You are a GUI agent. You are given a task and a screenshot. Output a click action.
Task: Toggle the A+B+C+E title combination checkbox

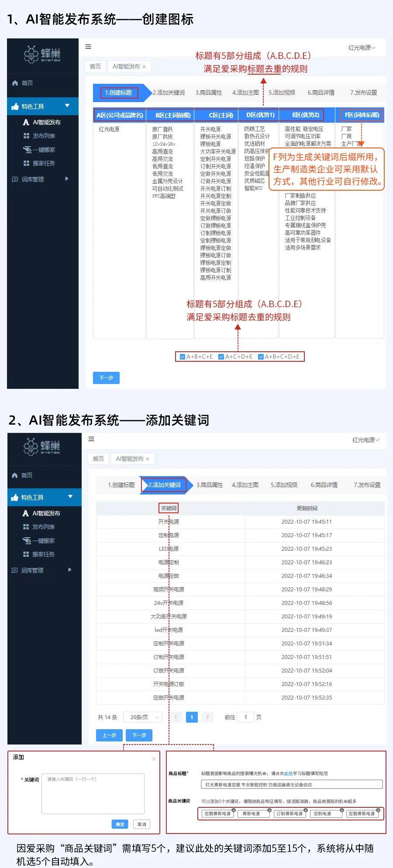[x=183, y=357]
